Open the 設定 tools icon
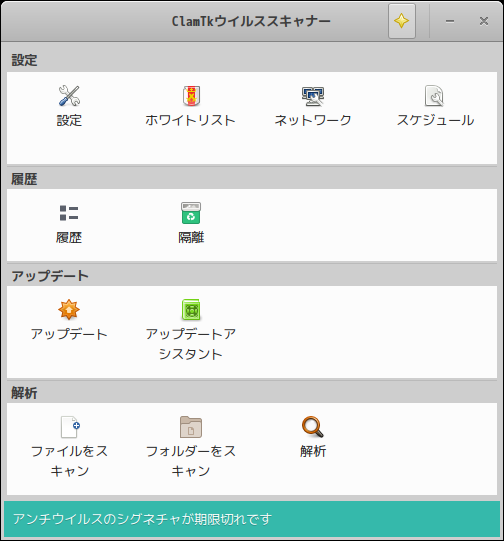The height and width of the screenshot is (541, 504). click(69, 96)
